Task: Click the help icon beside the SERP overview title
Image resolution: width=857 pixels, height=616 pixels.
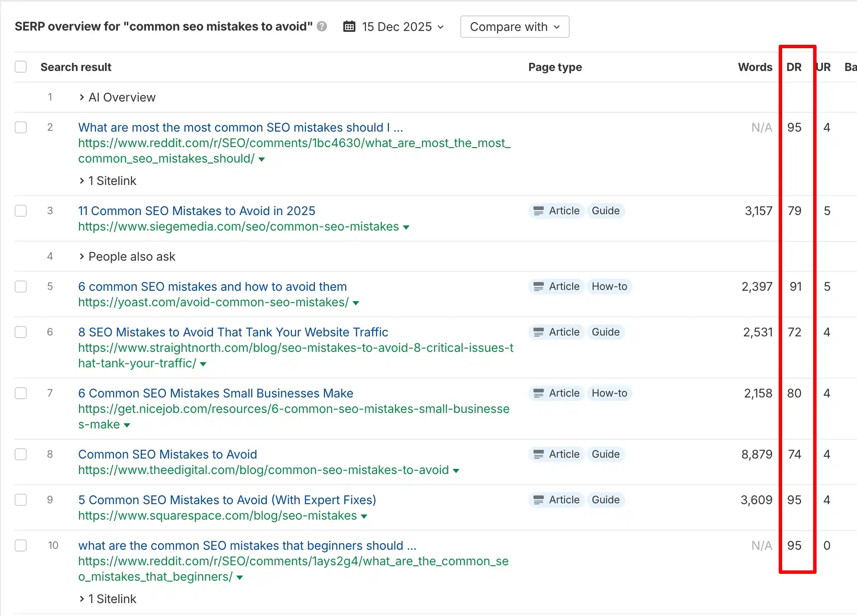Action: pos(321,26)
